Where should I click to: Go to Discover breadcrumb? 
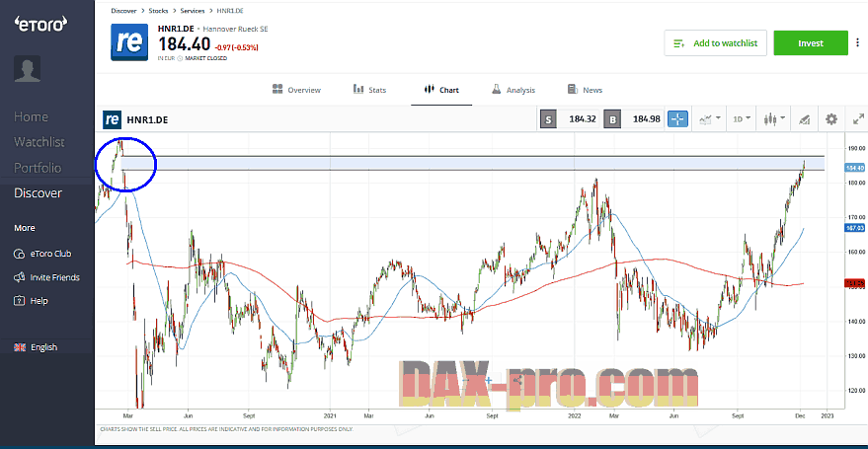(x=124, y=11)
